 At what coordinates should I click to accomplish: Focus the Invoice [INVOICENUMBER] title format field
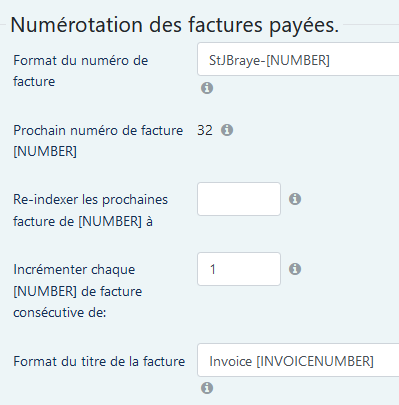pos(298,360)
